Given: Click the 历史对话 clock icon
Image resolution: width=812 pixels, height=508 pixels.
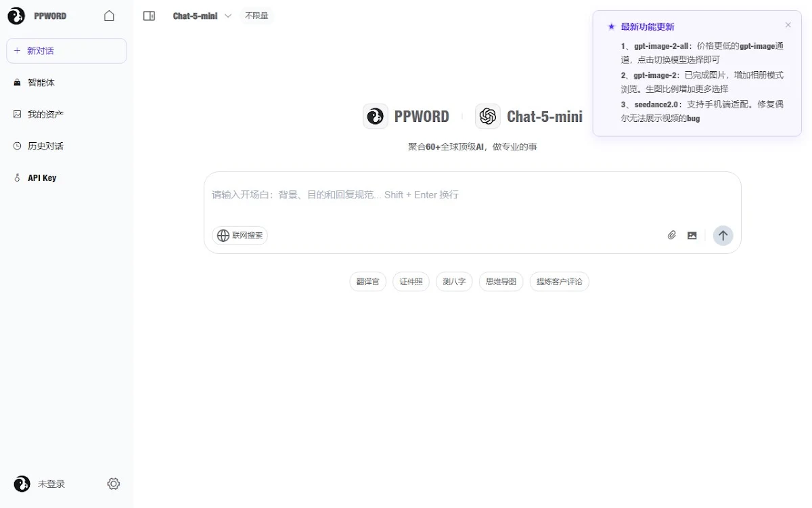Looking at the screenshot, I should 18,146.
